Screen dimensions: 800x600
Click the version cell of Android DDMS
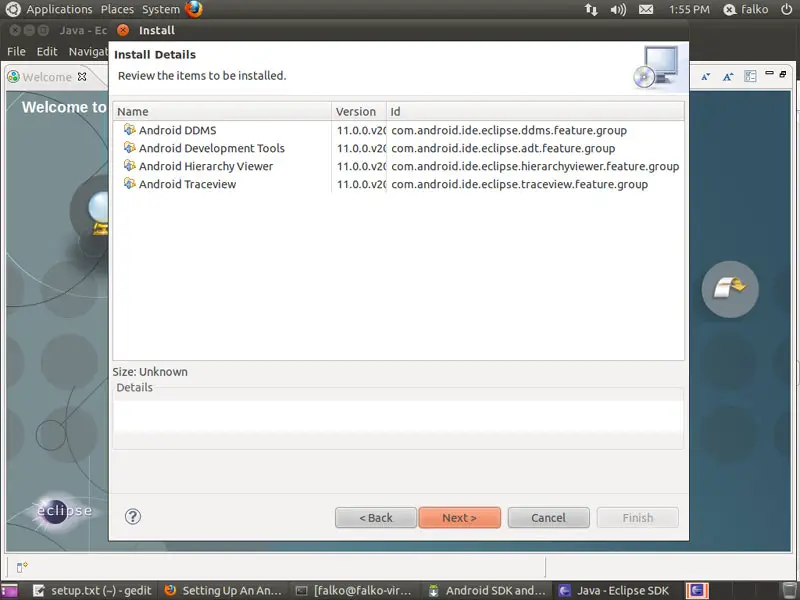[361, 130]
